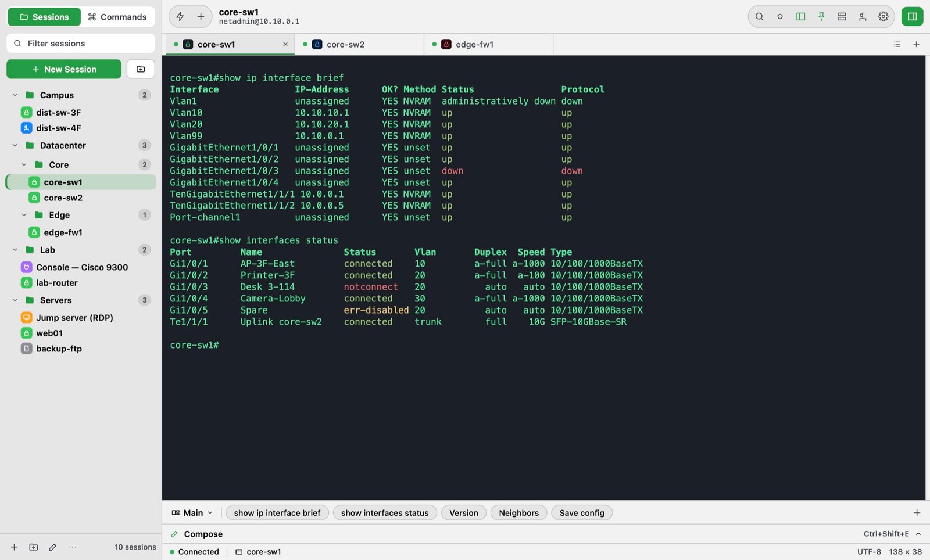
Task: Collapse the Edge subfolder
Action: [x=24, y=215]
